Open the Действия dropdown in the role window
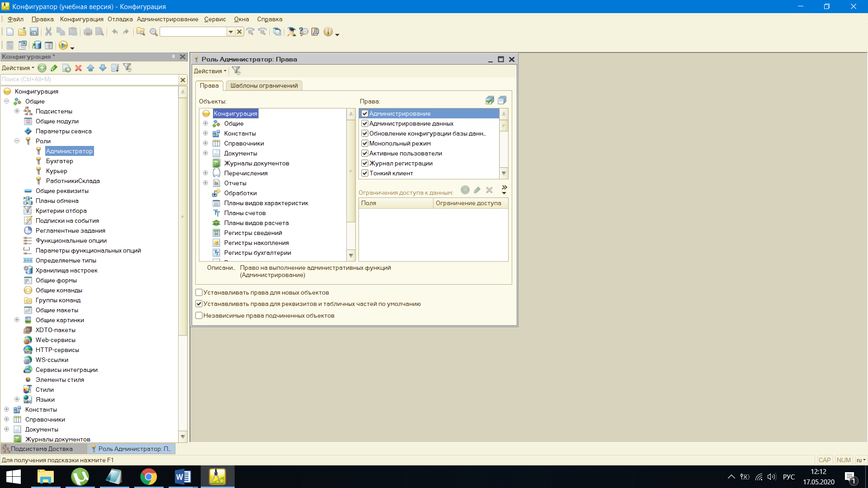Screen dimensions: 868x488 click(210, 71)
